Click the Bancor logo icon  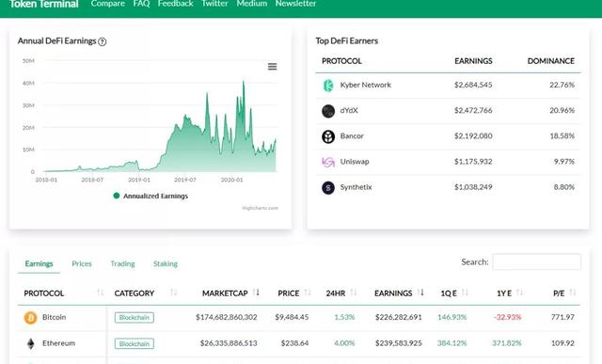coord(328,136)
